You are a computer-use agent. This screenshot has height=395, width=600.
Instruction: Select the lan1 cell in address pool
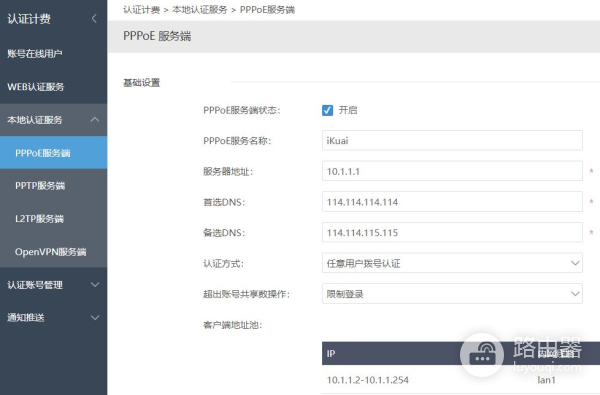click(x=546, y=380)
